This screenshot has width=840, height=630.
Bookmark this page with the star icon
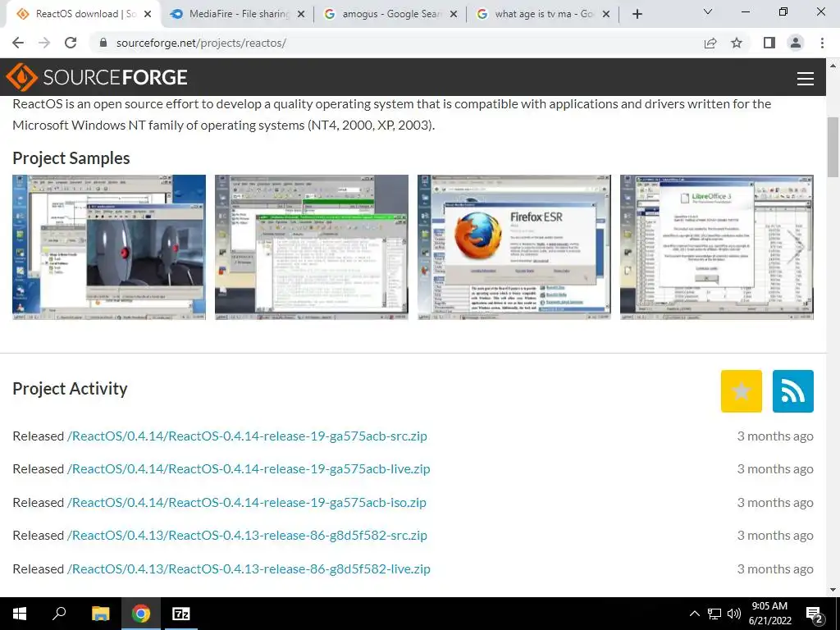pyautogui.click(x=737, y=43)
